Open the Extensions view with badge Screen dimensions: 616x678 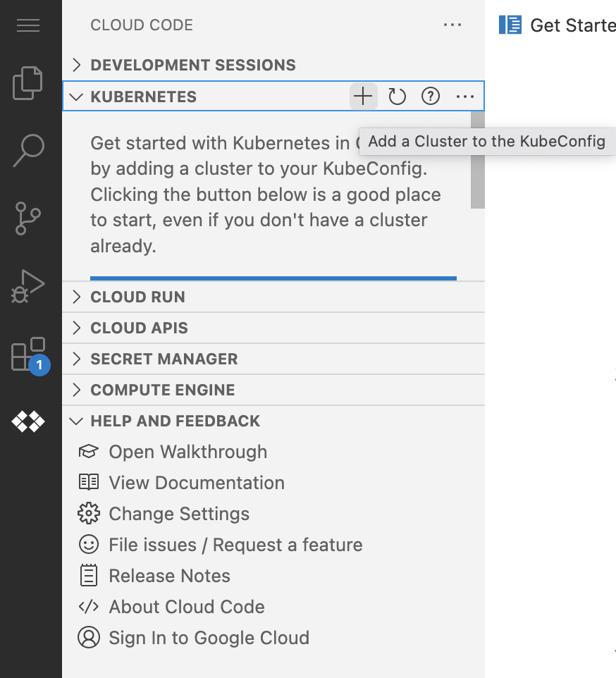click(x=29, y=355)
